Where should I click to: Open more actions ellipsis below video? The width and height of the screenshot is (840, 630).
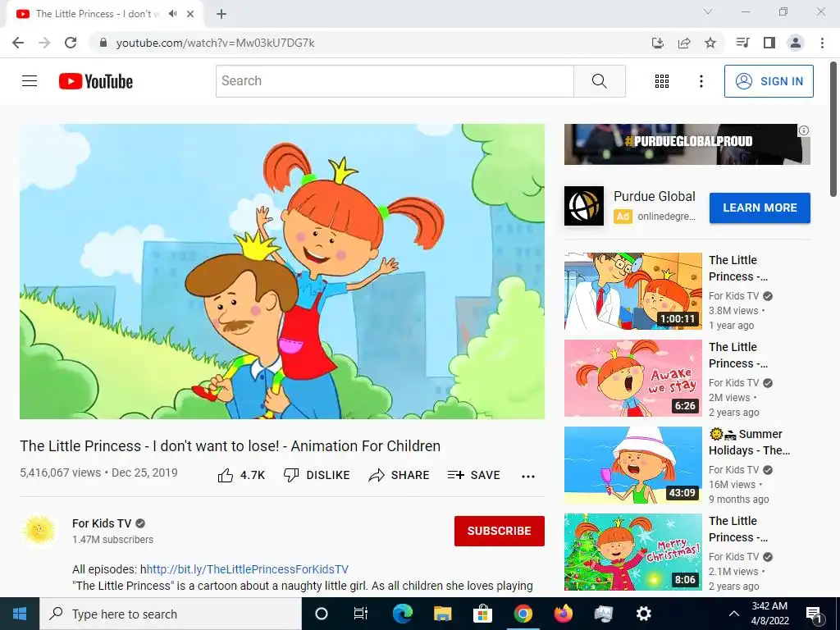pyautogui.click(x=528, y=477)
